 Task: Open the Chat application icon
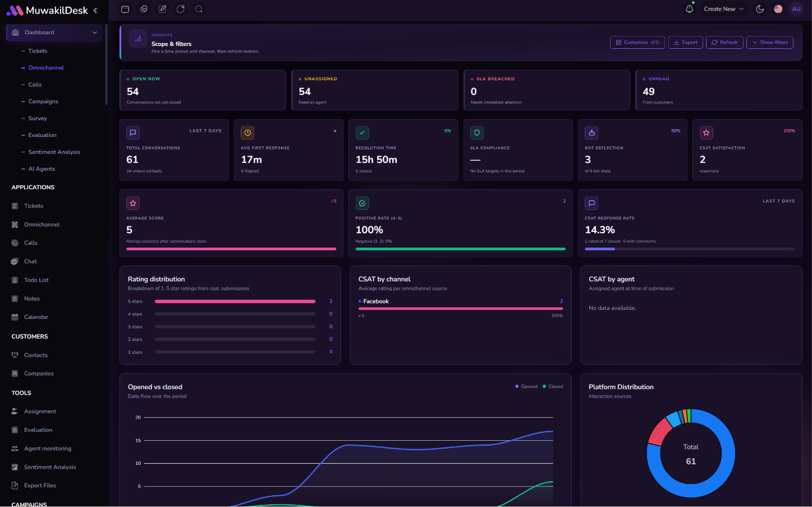pos(15,262)
